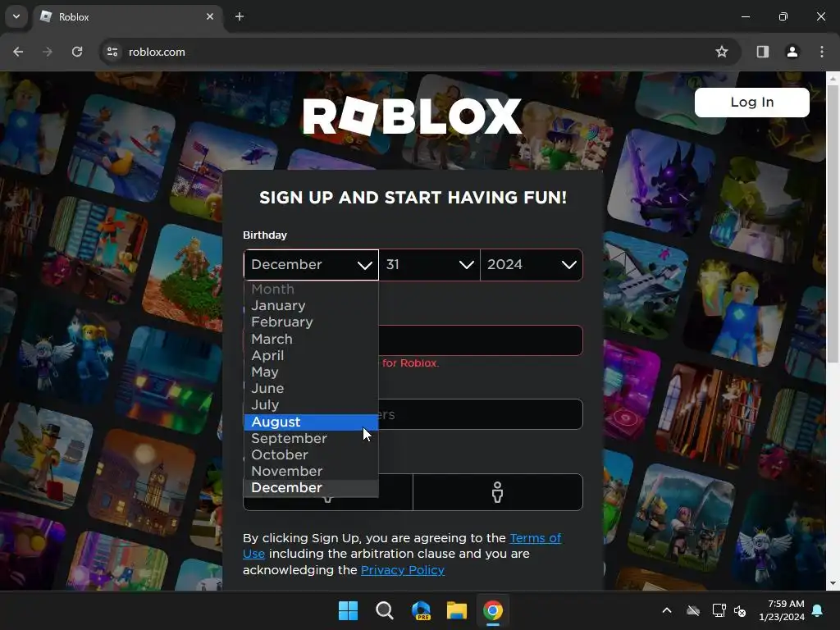Image resolution: width=840 pixels, height=630 pixels.
Task: Bookmark this page with the star icon
Action: (x=722, y=52)
